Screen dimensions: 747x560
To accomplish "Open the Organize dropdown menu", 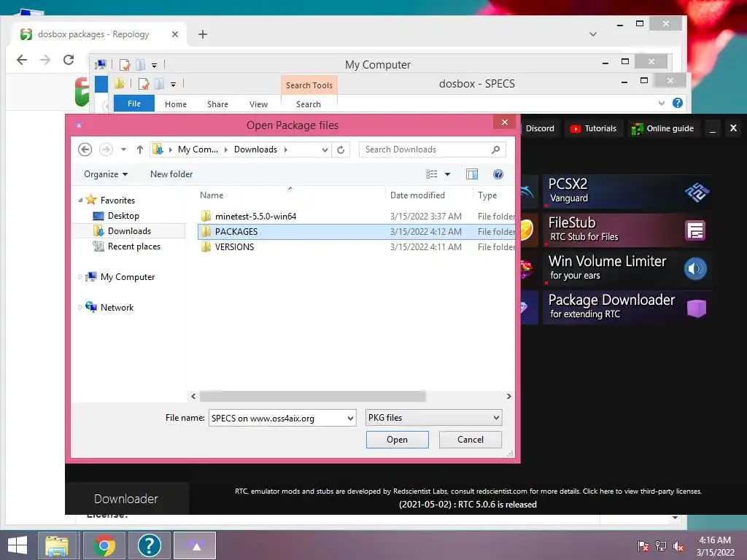I will [106, 174].
